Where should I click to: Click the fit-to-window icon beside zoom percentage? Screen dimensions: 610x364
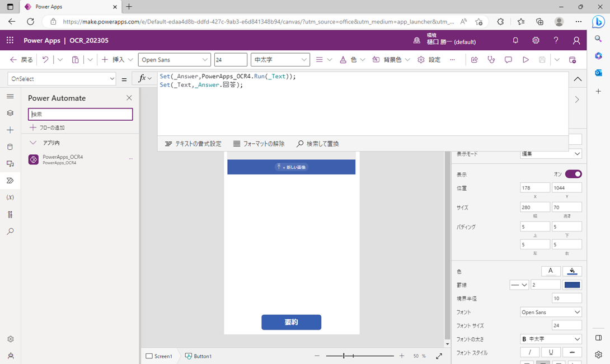coord(439,356)
